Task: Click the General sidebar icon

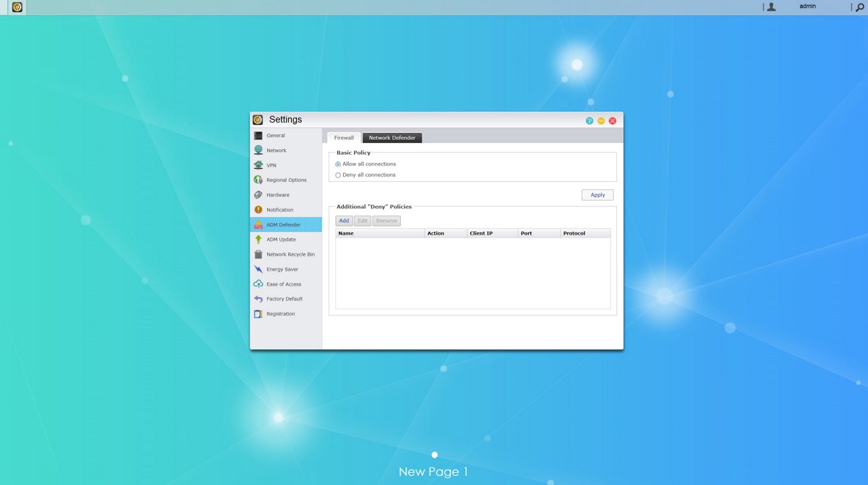Action: [258, 136]
